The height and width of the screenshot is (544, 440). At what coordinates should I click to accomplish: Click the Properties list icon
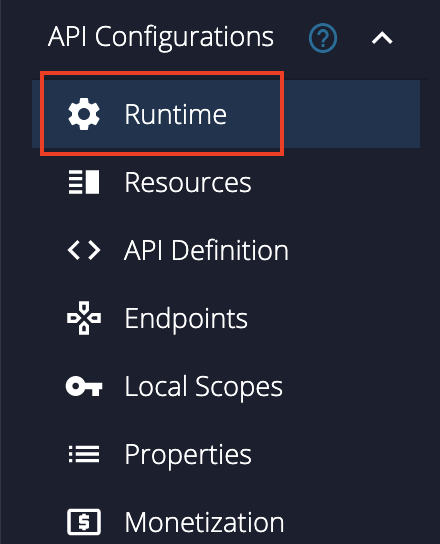pos(84,454)
